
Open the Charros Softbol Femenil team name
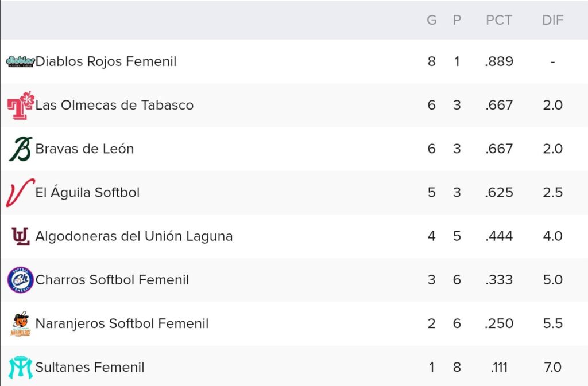pos(112,280)
